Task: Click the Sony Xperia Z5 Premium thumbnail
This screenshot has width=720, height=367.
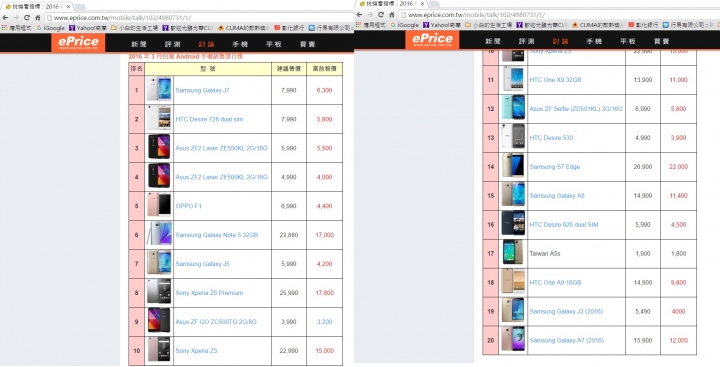Action: [x=159, y=292]
